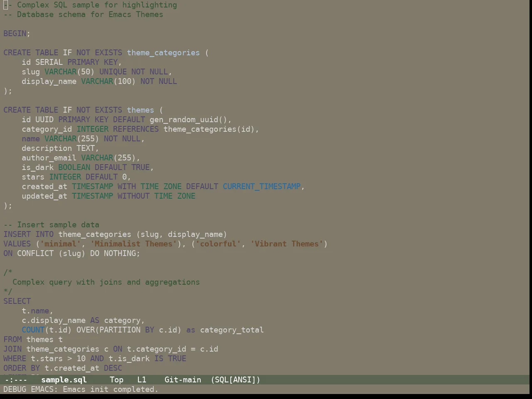Click BOOLEAN on the is_dark line

[x=74, y=167]
